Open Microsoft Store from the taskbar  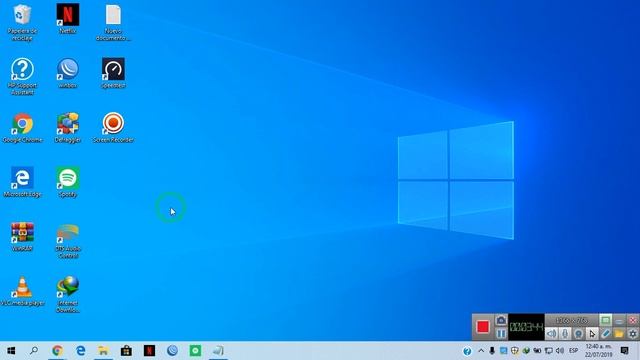[126, 351]
